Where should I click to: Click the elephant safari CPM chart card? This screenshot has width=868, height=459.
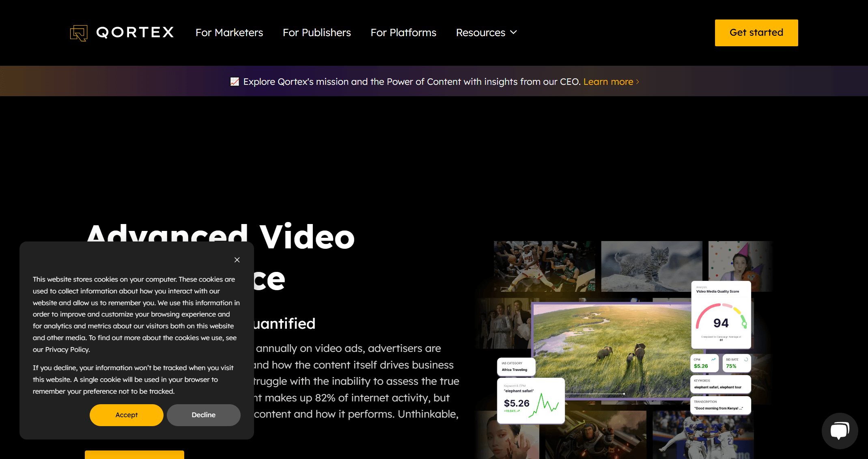531,401
